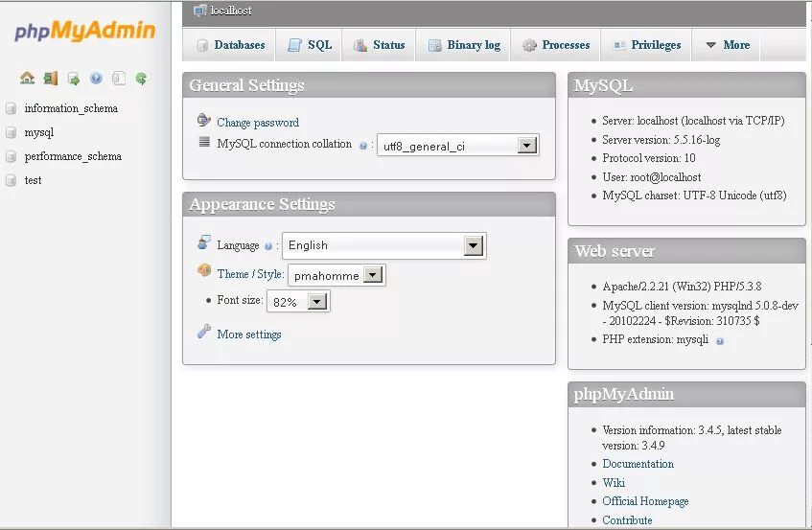
Task: Switch to the Processes tab
Action: pos(556,45)
